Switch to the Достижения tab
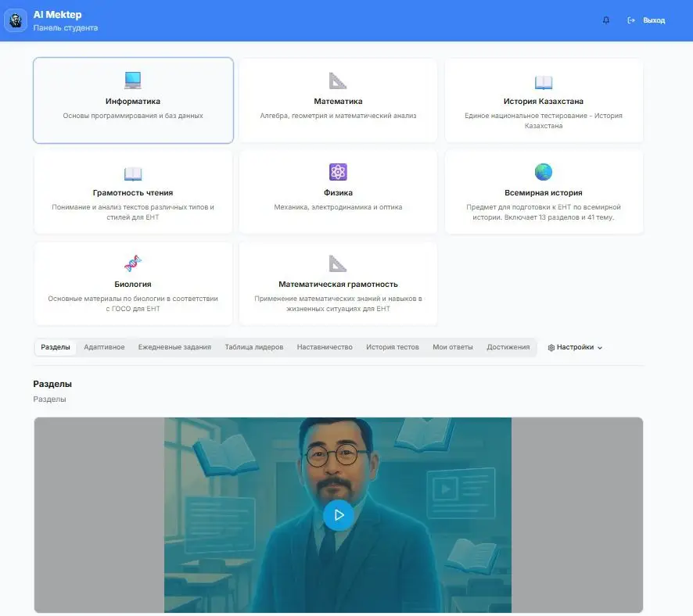This screenshot has width=693, height=616. [508, 347]
